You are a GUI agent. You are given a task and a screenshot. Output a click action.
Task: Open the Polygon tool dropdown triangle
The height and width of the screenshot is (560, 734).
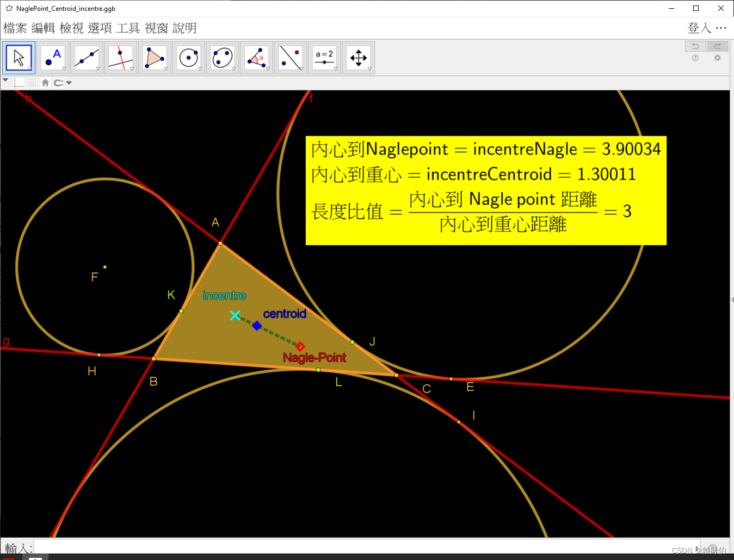tap(165, 69)
